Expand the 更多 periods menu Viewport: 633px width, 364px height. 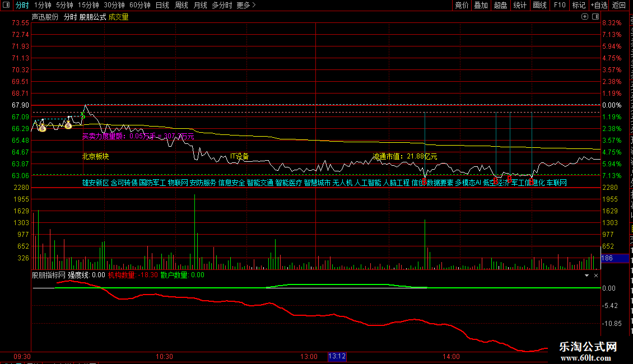click(246, 5)
